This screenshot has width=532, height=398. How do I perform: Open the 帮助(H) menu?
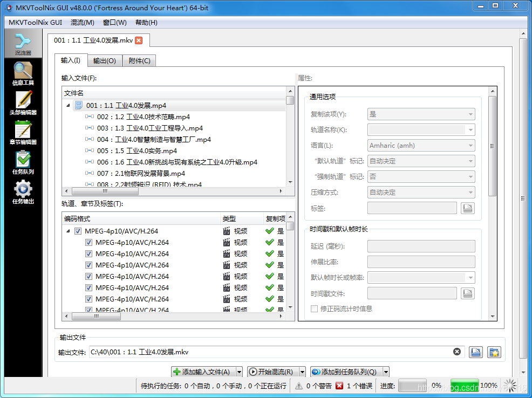click(x=146, y=22)
